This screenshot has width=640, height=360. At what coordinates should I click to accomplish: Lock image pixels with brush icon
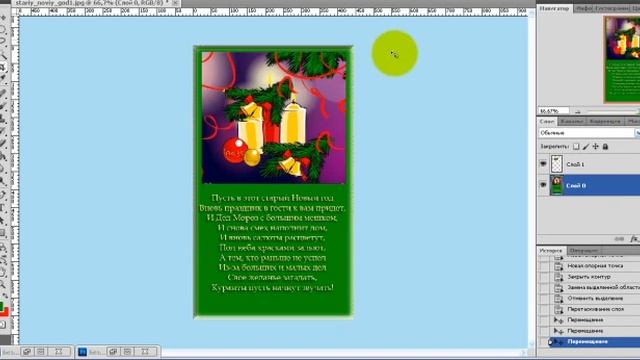point(586,147)
